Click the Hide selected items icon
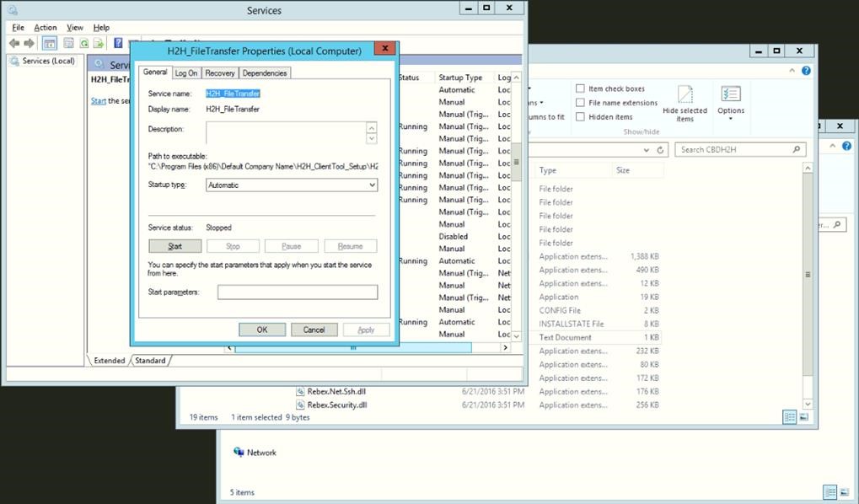 (685, 94)
